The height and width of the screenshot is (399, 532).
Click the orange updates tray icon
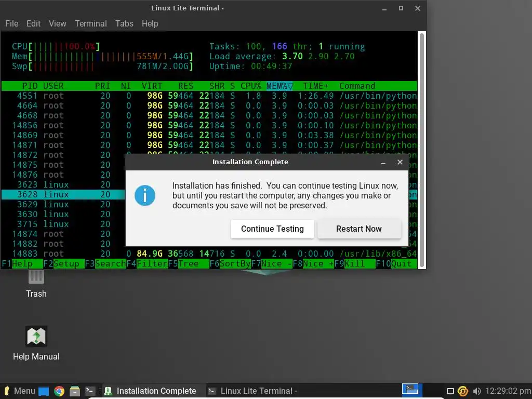pos(463,391)
